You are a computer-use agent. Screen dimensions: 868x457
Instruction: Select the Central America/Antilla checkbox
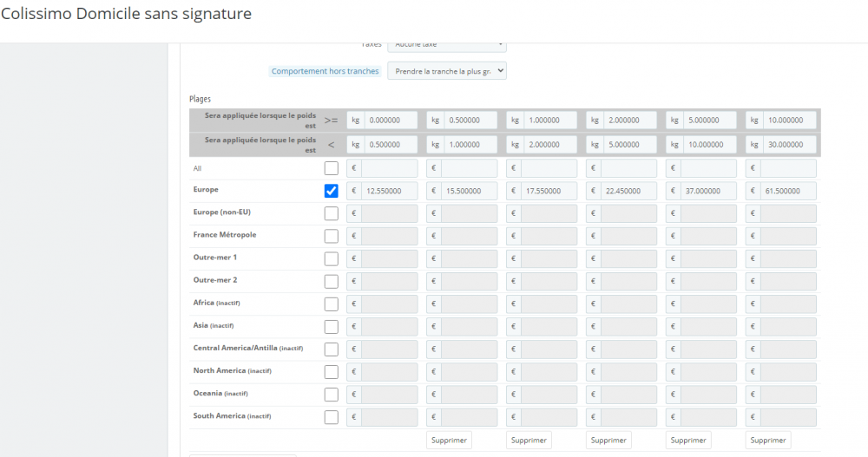coord(331,349)
